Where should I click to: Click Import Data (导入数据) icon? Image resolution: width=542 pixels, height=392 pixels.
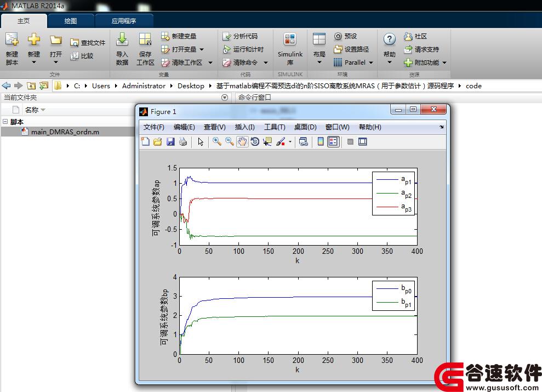tap(122, 39)
